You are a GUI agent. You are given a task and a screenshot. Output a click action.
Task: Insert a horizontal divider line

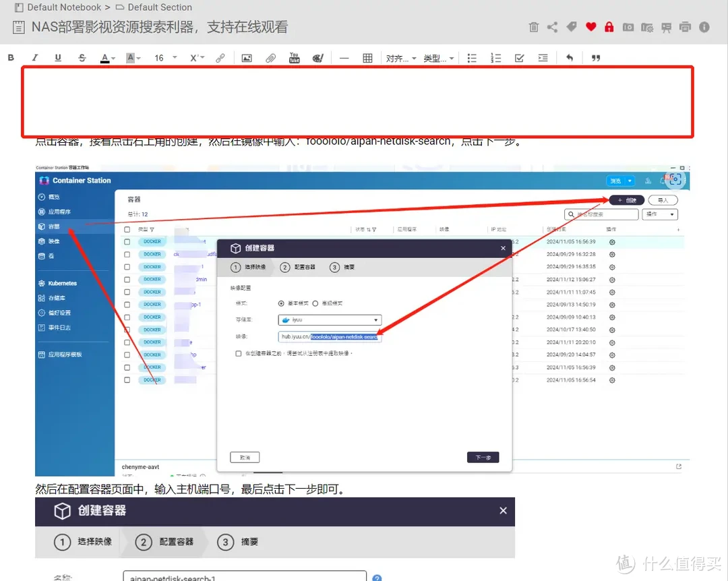coord(344,57)
